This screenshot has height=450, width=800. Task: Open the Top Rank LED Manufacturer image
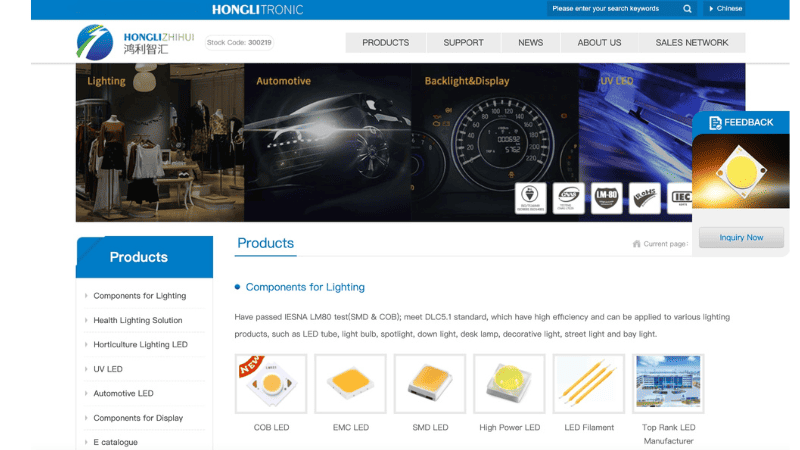click(668, 384)
